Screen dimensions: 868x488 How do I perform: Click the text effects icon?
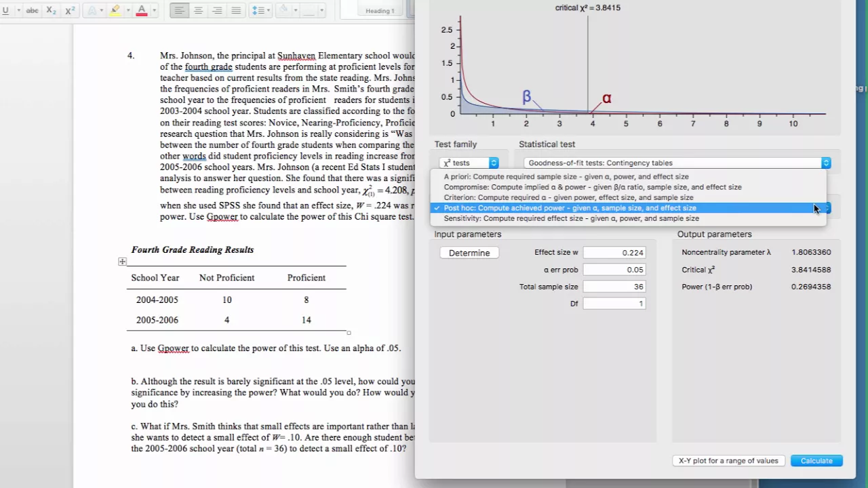point(92,11)
